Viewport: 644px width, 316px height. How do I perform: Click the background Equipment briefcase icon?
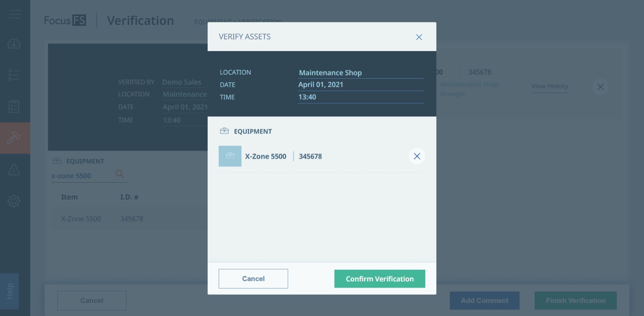pos(57,161)
